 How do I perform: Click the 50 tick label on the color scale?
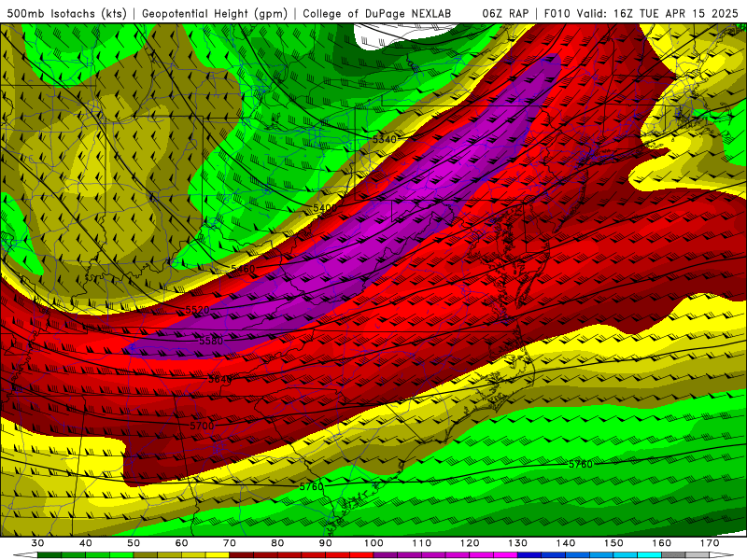tap(134, 543)
